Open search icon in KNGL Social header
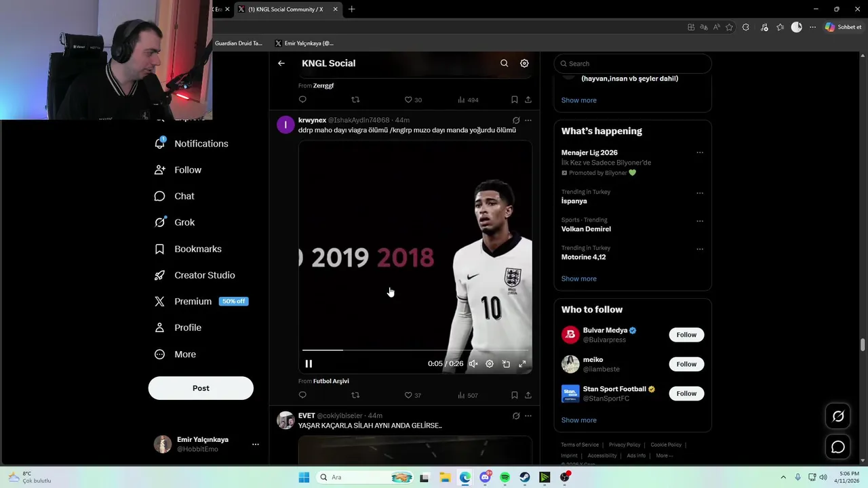 [504, 63]
